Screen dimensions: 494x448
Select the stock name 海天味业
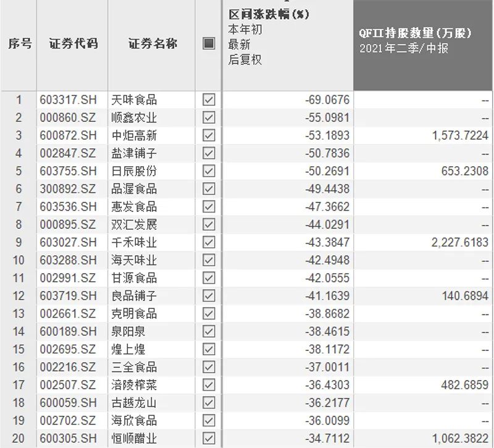134,260
